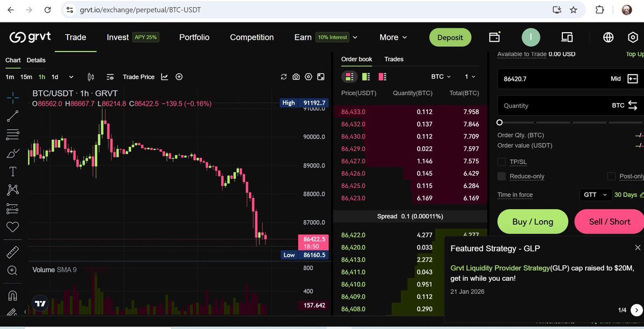The image size is (644, 329).
Task: Open chart order display settings icon
Action: (110, 77)
